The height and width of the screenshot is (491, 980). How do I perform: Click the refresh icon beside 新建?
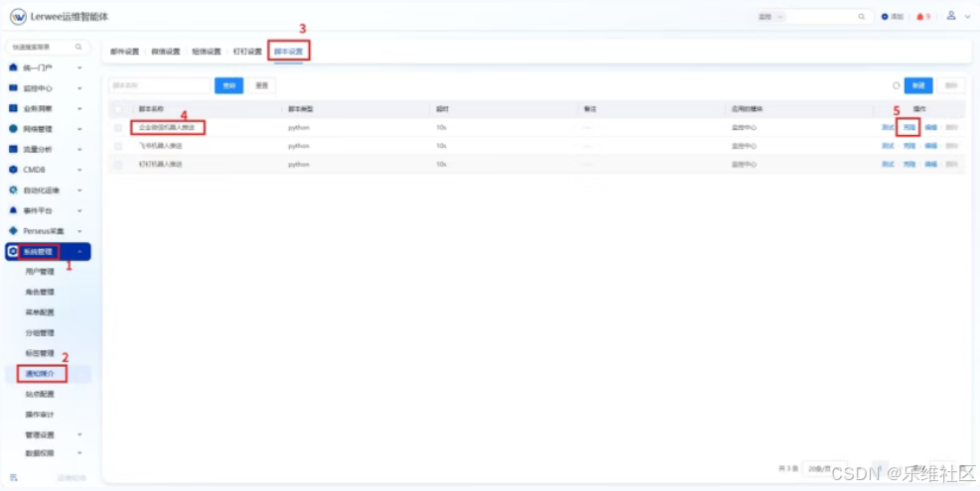click(897, 85)
